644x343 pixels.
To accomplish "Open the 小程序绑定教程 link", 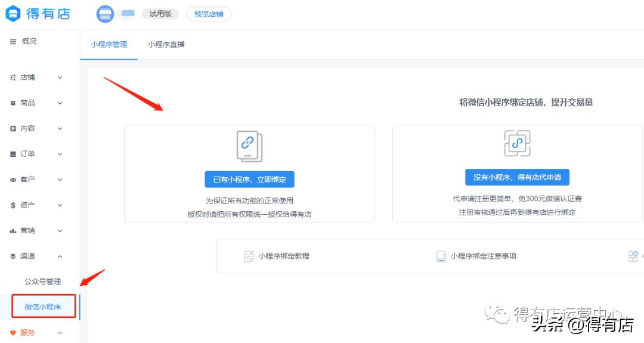I will tap(284, 257).
